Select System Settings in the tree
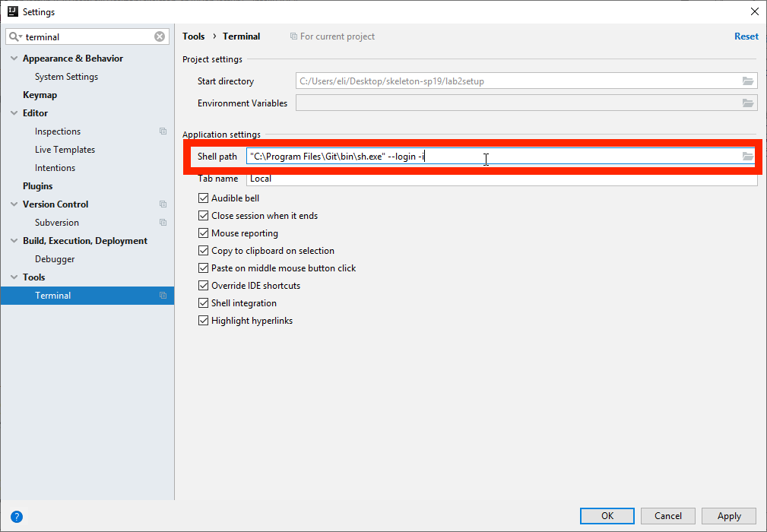This screenshot has height=532, width=767. click(67, 77)
